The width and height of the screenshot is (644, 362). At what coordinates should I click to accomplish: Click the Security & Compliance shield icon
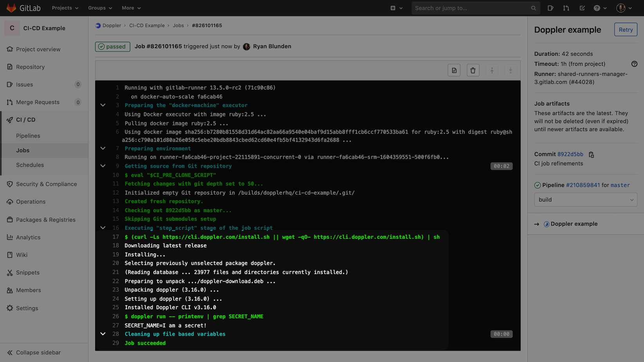(10, 184)
